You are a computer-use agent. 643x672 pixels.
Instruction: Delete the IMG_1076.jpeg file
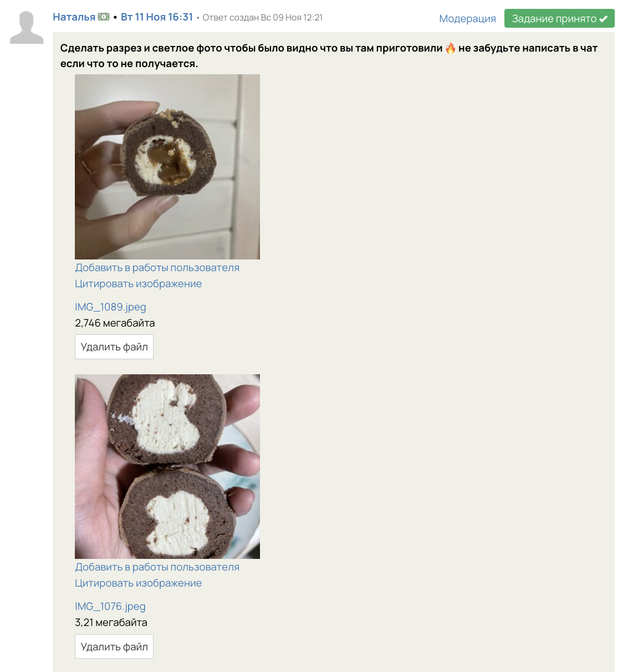[x=114, y=646]
